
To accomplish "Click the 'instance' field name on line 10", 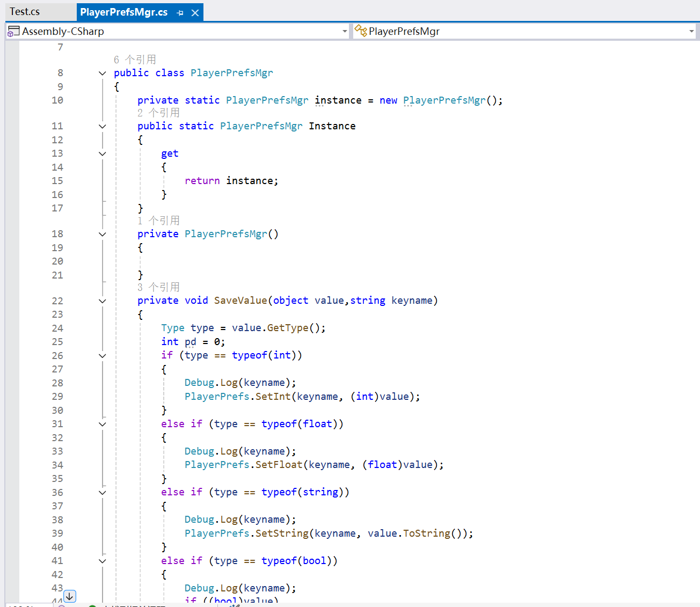I will (338, 100).
